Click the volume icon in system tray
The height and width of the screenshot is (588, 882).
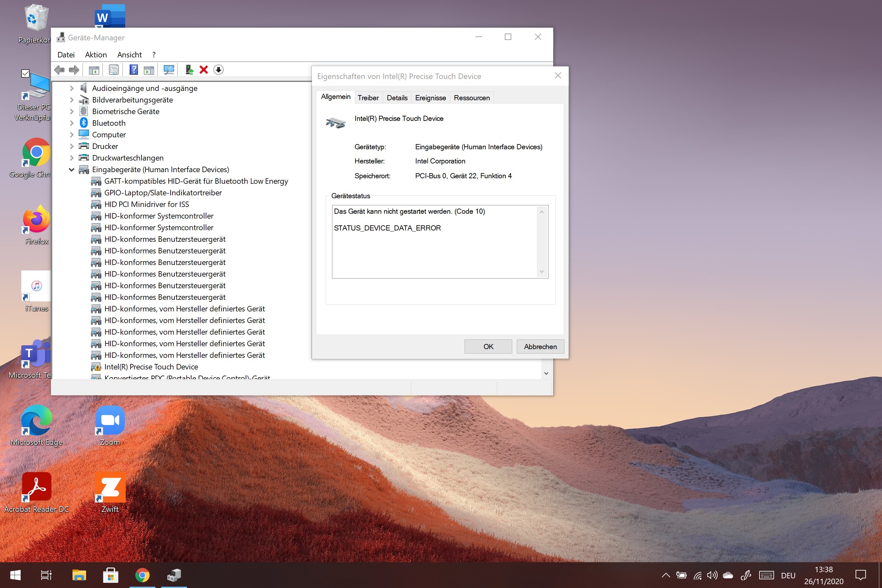click(712, 575)
